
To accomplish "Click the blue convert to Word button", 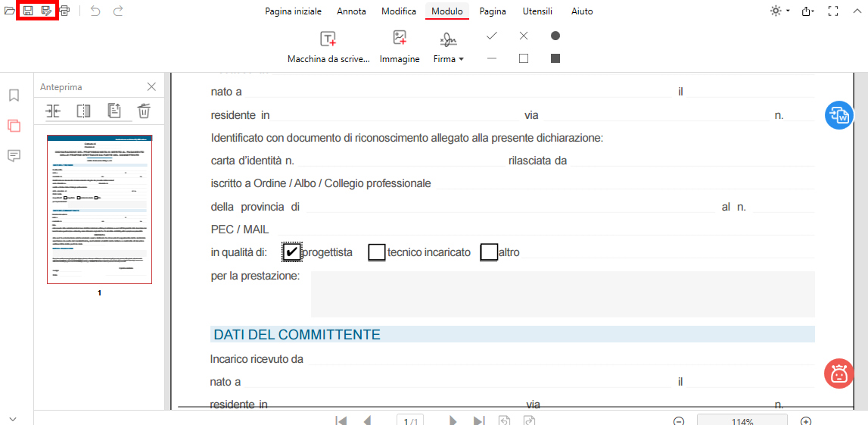I will click(x=839, y=115).
